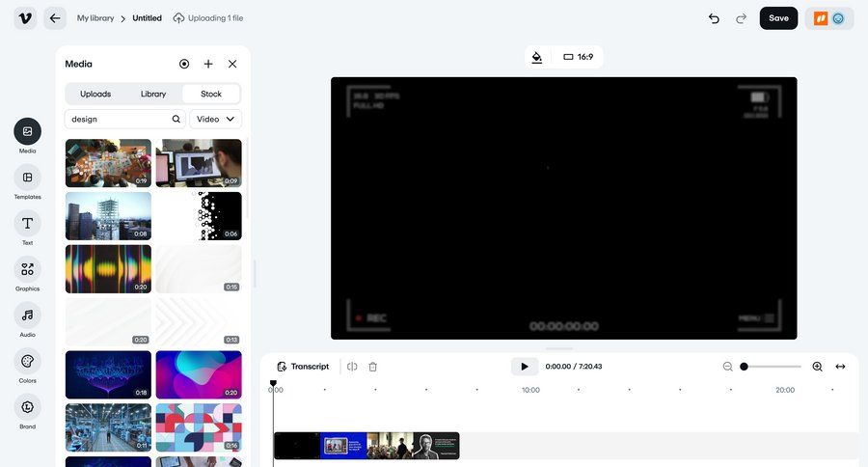Run search with magnifier icon

[176, 119]
